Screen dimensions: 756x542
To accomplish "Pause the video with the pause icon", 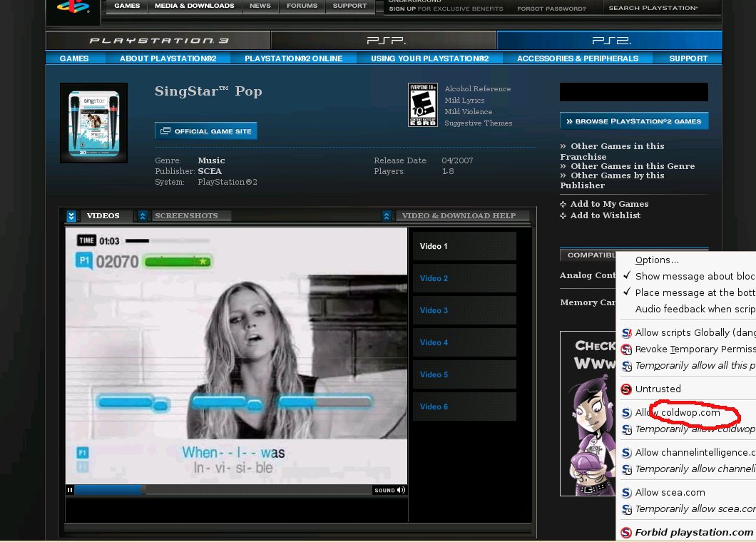I will point(70,490).
